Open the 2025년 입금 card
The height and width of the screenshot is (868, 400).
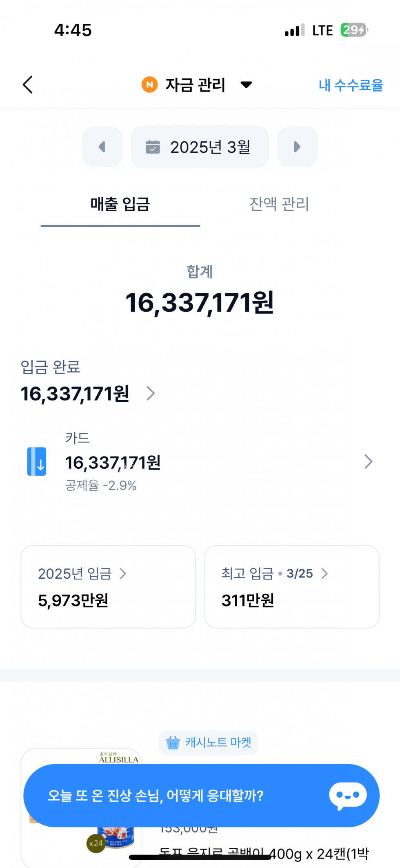click(108, 587)
